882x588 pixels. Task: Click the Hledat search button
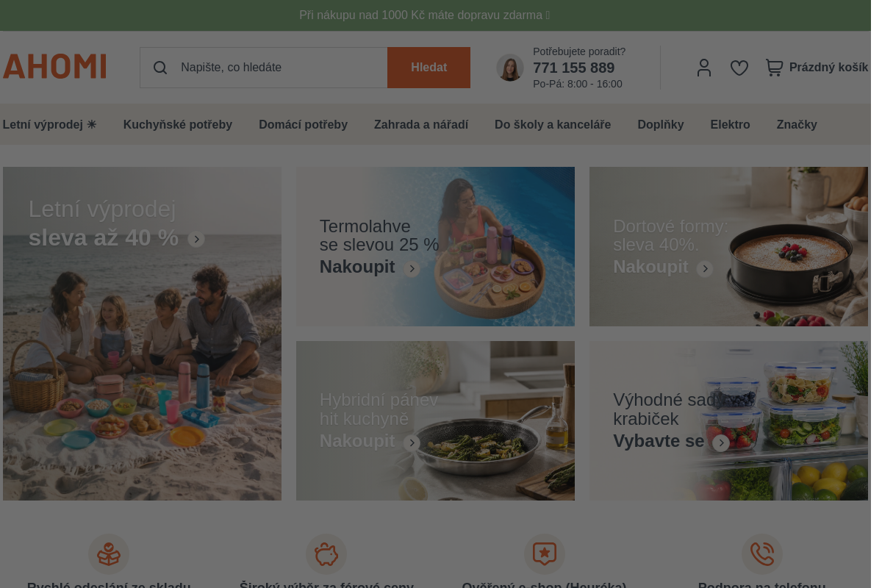(x=429, y=68)
